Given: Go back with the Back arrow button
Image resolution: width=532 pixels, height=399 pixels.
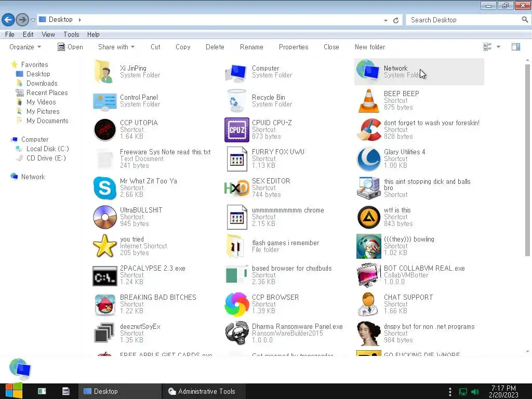Looking at the screenshot, I should pyautogui.click(x=8, y=20).
